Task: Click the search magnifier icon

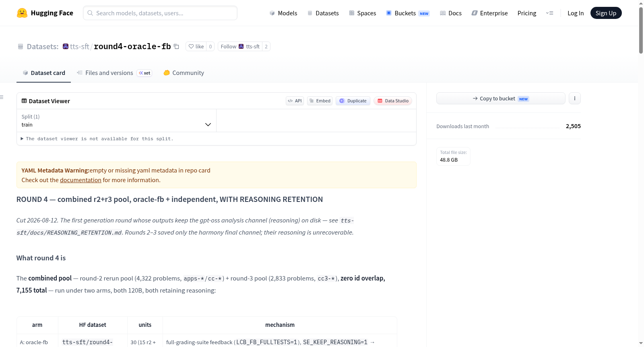Action: coord(90,13)
